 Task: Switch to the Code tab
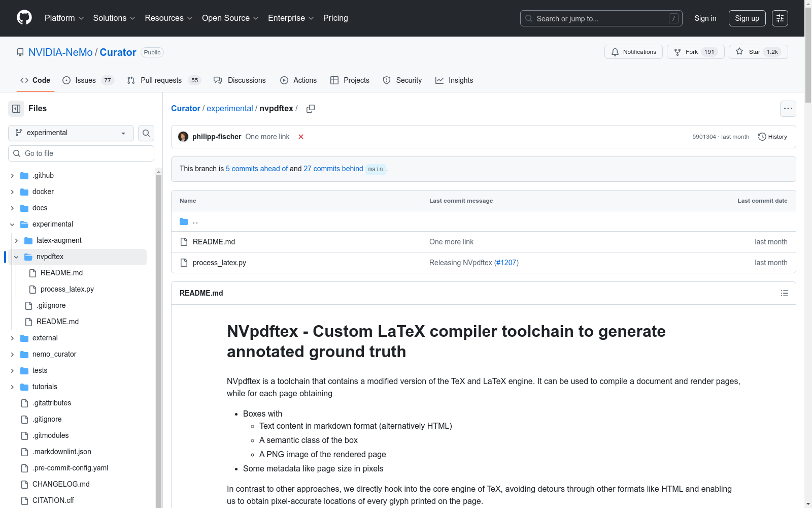35,80
